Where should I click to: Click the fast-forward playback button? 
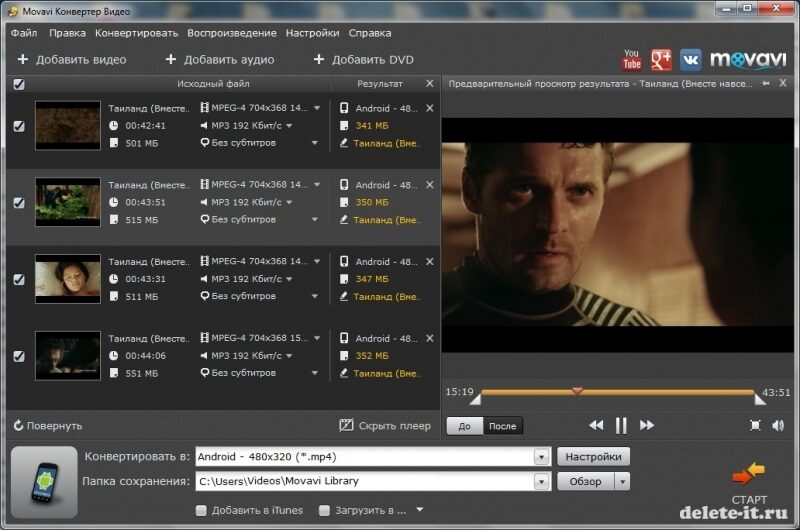coord(646,426)
